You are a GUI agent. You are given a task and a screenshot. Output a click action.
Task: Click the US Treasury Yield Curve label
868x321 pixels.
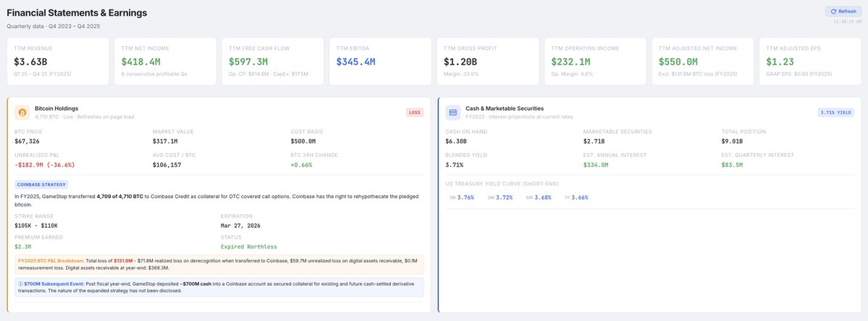tap(502, 184)
